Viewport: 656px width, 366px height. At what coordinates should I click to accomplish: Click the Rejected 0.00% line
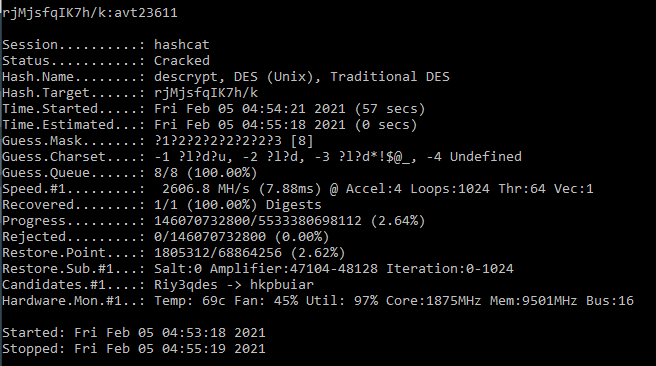pyautogui.click(x=166, y=237)
